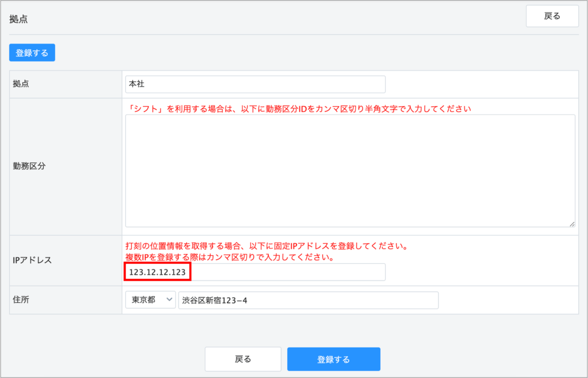The width and height of the screenshot is (588, 378).
Task: Select the 拠点 row label in the table
Action: point(21,84)
